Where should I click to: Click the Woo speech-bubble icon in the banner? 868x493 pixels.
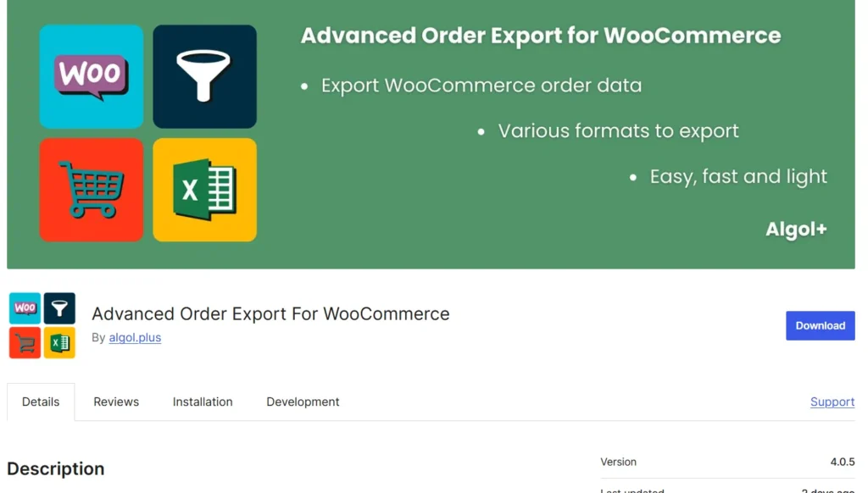91,76
